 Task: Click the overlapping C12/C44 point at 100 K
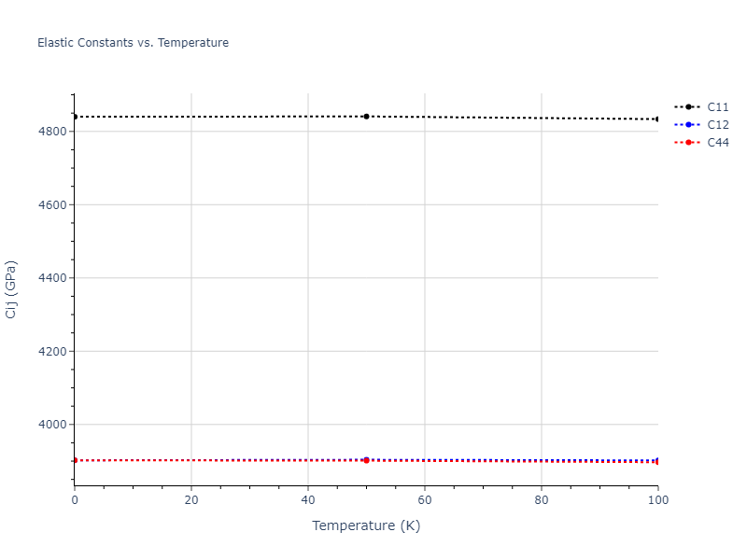click(x=657, y=461)
